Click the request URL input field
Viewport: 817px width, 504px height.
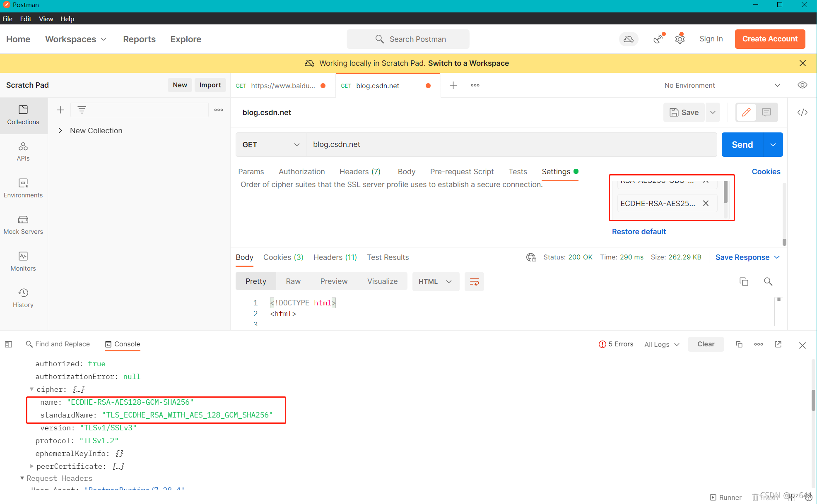[511, 145]
